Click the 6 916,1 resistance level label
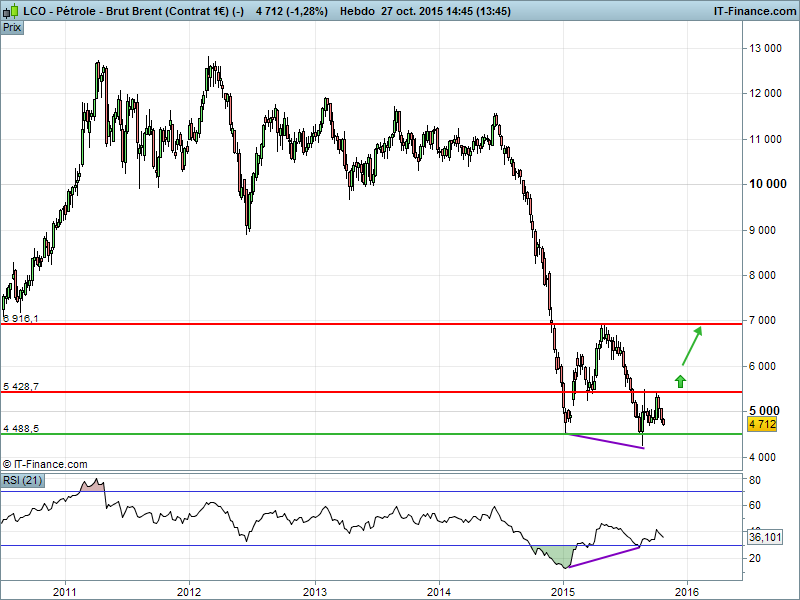Image resolution: width=800 pixels, height=600 pixels. click(x=20, y=319)
